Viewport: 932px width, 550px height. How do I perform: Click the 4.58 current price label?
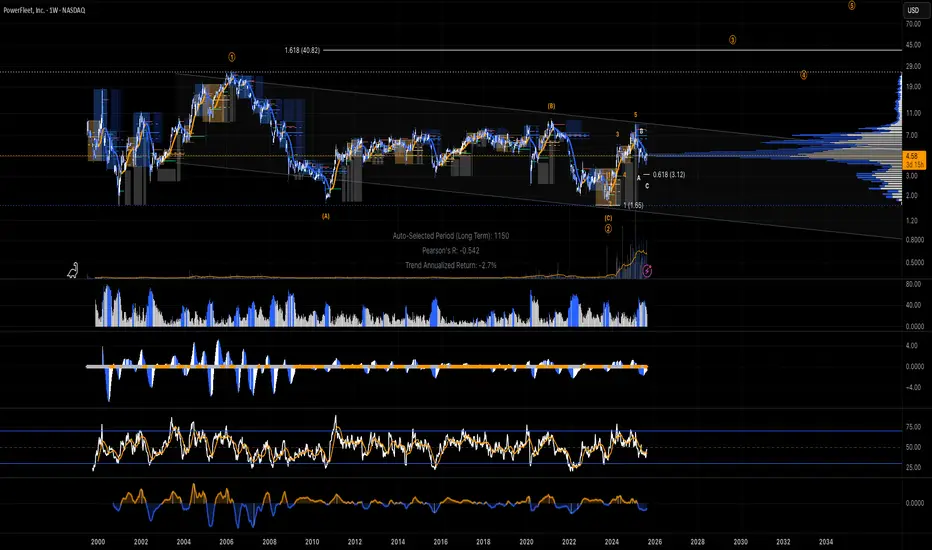point(914,156)
